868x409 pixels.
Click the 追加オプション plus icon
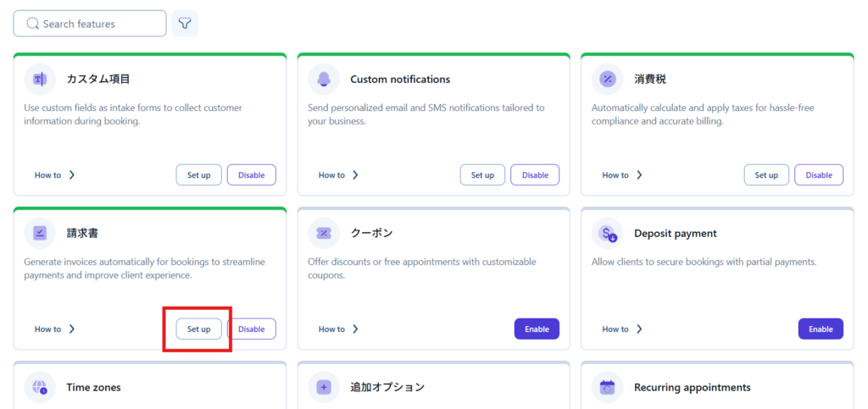pyautogui.click(x=324, y=387)
